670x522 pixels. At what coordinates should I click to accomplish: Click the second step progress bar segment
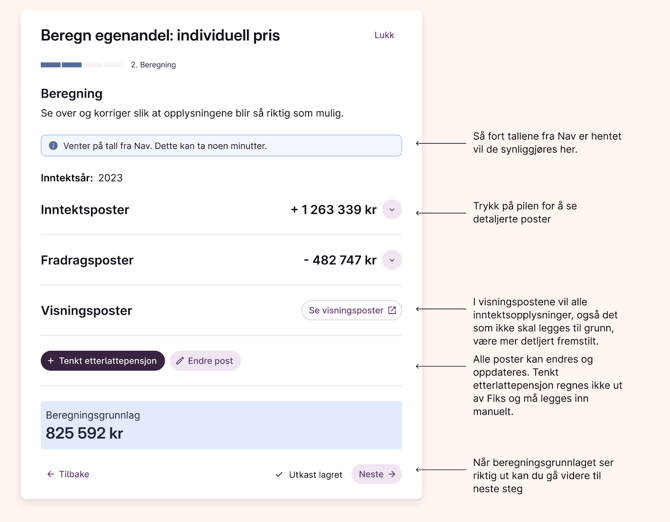[72, 65]
